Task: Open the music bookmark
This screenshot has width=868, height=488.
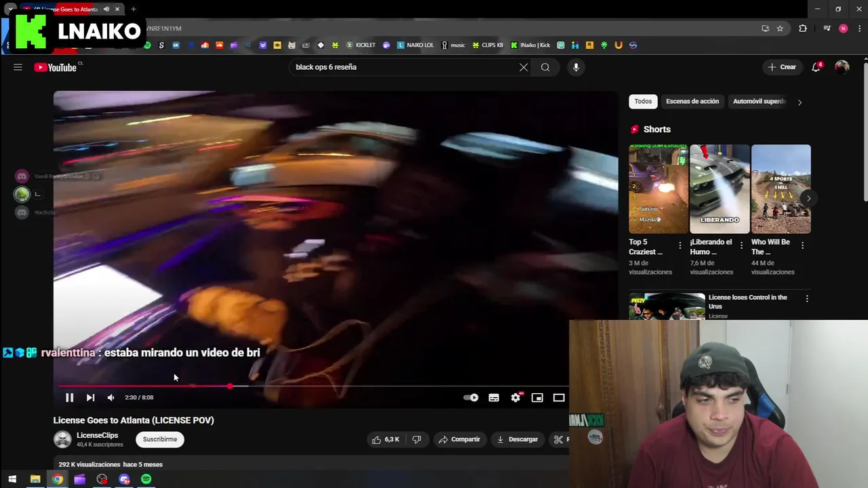Action: [453, 45]
